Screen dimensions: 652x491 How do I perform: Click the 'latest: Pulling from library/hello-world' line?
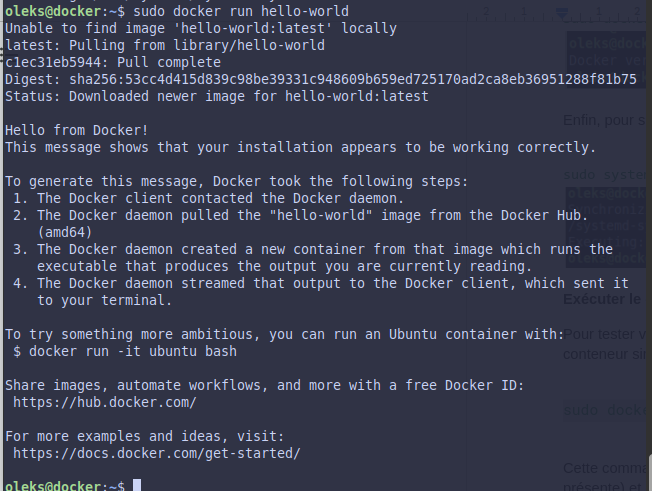(x=165, y=45)
